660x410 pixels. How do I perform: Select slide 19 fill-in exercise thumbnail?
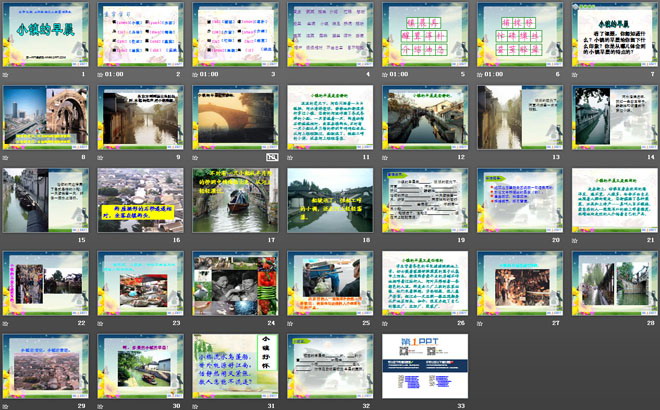tap(425, 200)
